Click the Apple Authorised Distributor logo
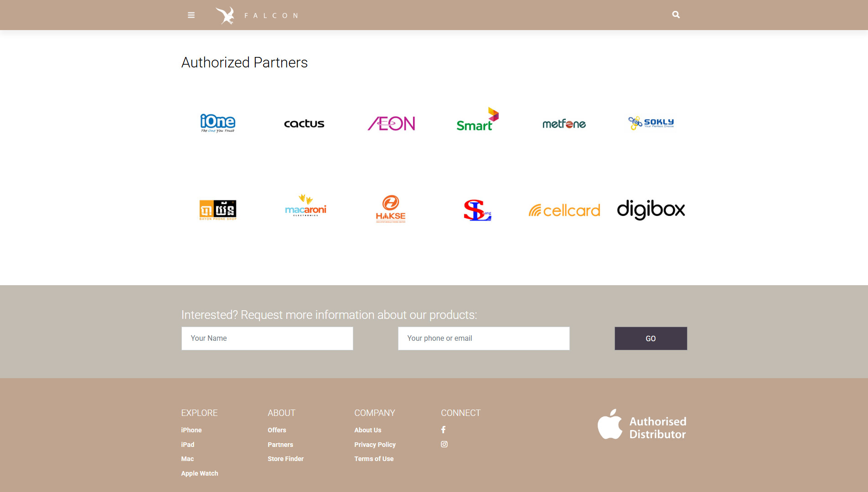Image resolution: width=868 pixels, height=492 pixels. 641,425
